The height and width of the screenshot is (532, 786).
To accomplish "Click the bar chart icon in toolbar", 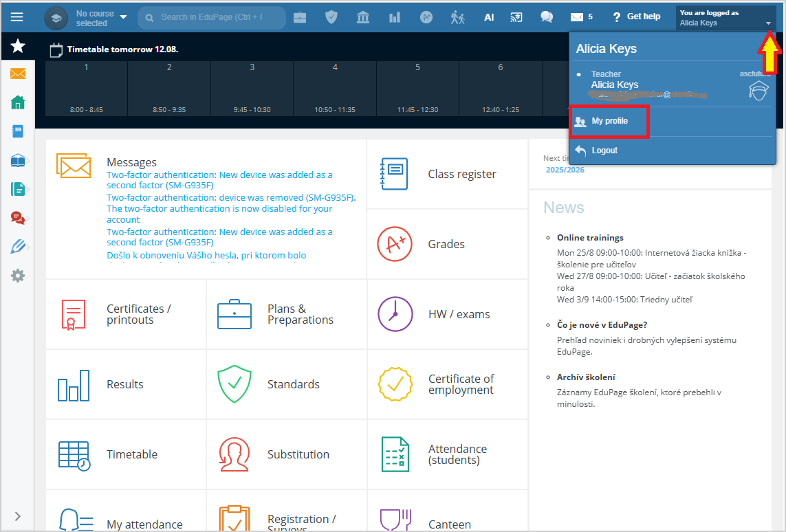I will pyautogui.click(x=395, y=17).
